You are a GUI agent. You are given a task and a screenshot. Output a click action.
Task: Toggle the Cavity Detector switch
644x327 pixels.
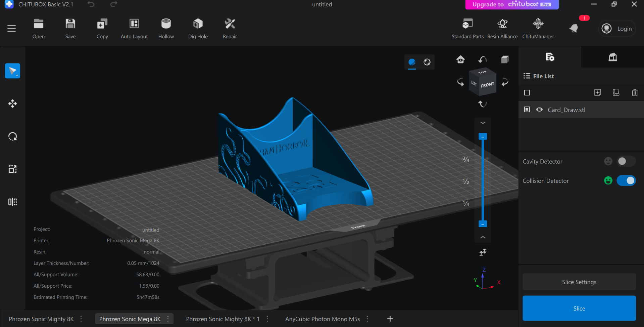coord(626,161)
